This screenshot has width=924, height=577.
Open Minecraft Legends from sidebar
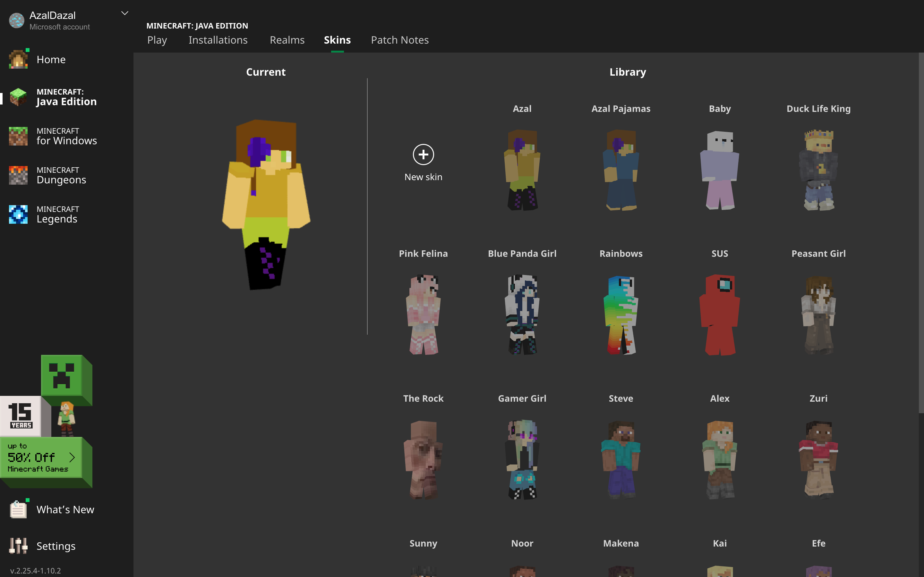[x=57, y=214]
